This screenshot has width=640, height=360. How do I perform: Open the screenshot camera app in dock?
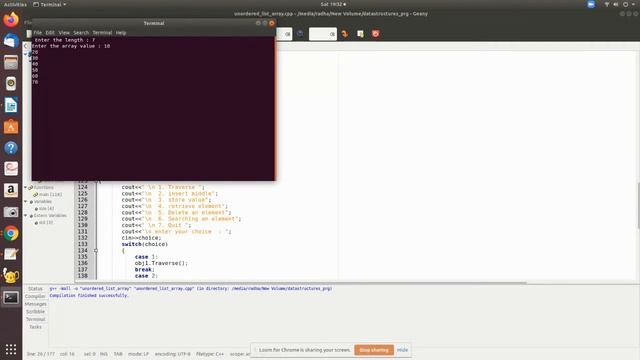[11, 212]
